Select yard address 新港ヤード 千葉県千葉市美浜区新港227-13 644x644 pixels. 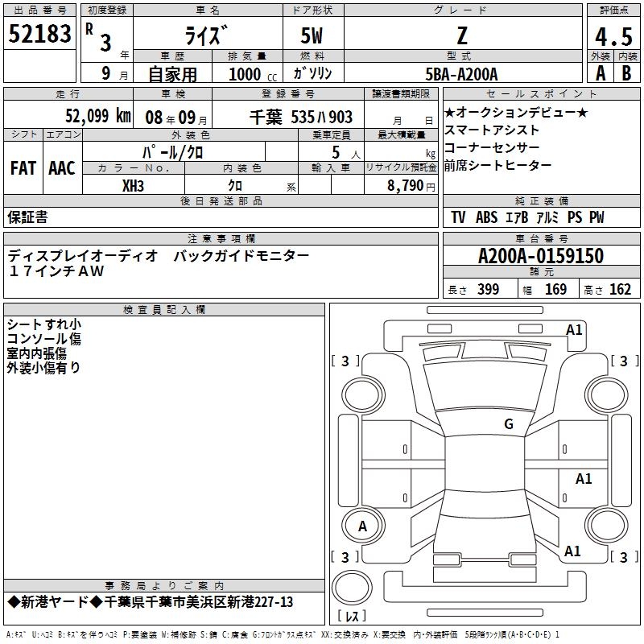click(151, 602)
